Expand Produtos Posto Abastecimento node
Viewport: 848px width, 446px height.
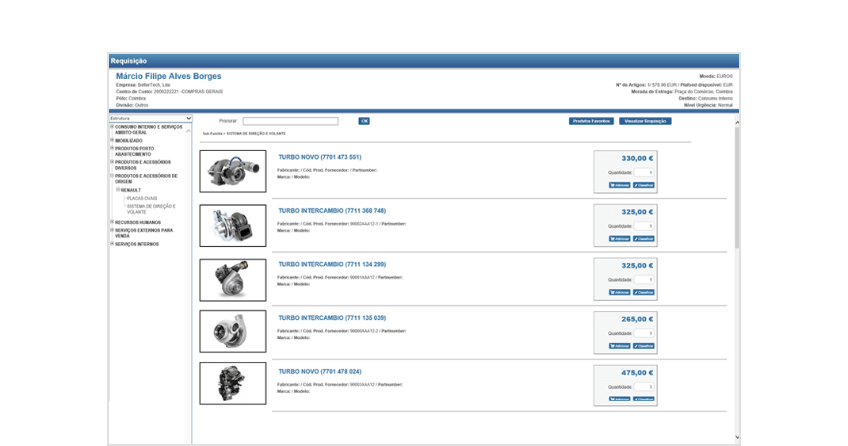click(112, 149)
